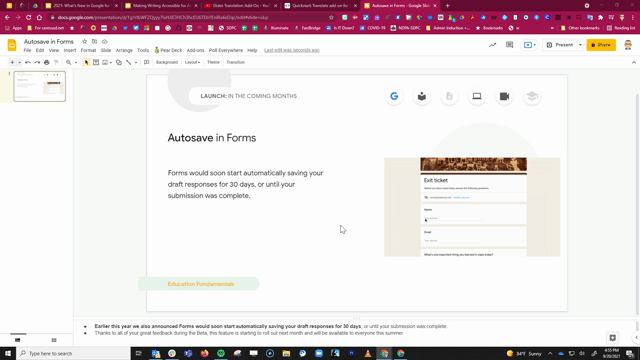Rename the presentation title Autosave in Forms
This screenshot has width=640, height=360.
pyautogui.click(x=49, y=42)
